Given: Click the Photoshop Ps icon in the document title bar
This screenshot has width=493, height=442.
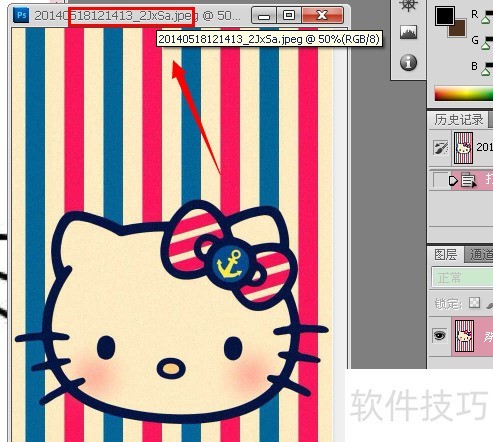Looking at the screenshot, I should 21,15.
